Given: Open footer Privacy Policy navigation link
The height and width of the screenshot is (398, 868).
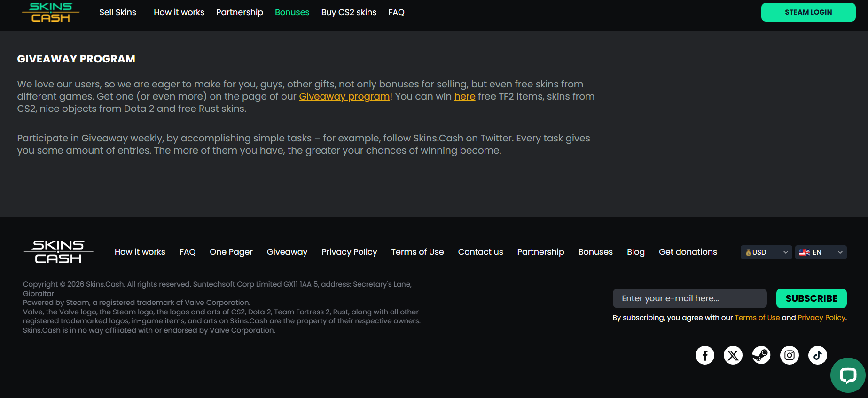Looking at the screenshot, I should [x=349, y=252].
